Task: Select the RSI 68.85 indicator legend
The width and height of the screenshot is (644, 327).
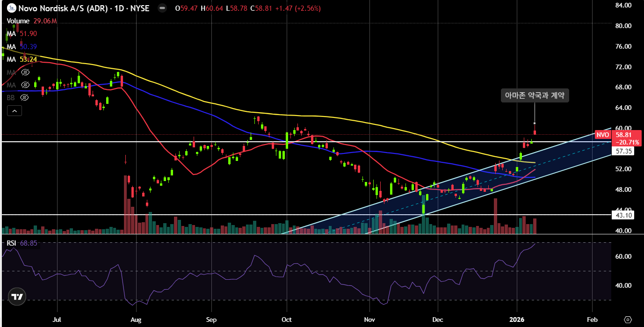Action: click(x=22, y=243)
